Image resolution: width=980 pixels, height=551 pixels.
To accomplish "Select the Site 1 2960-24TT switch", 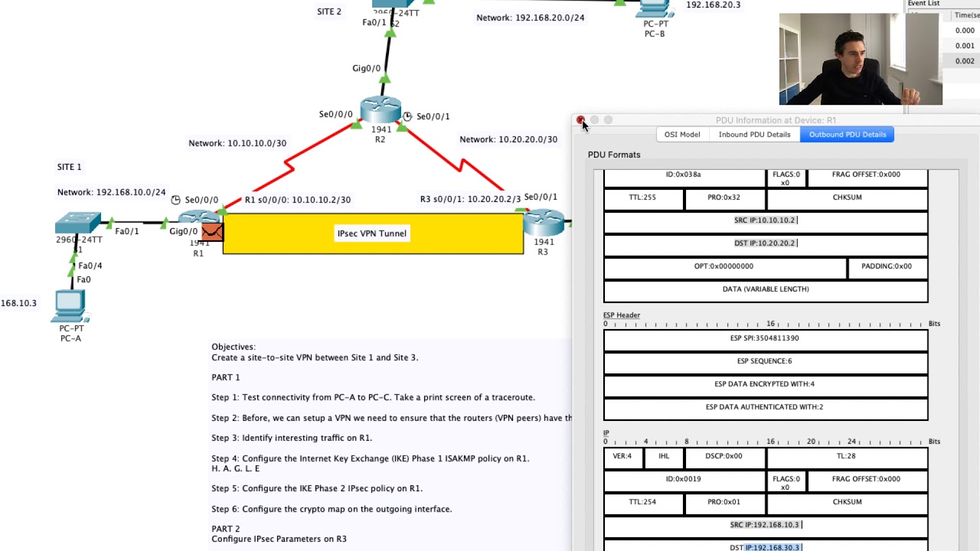I will point(78,223).
